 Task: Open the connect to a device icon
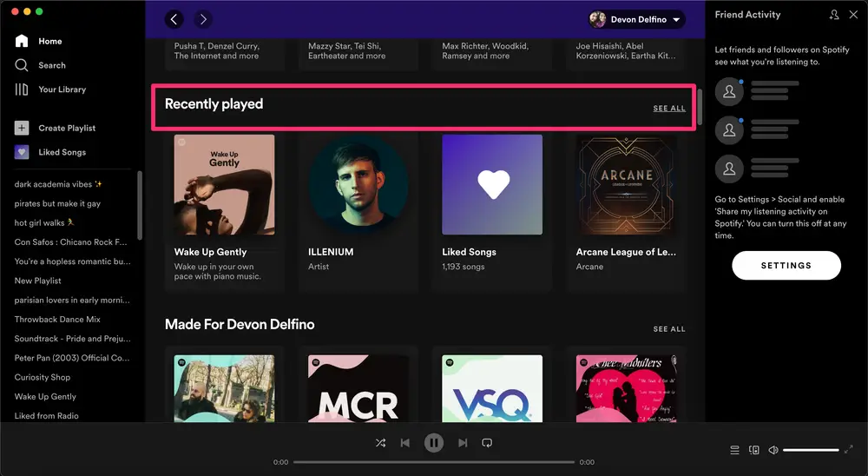tap(754, 450)
